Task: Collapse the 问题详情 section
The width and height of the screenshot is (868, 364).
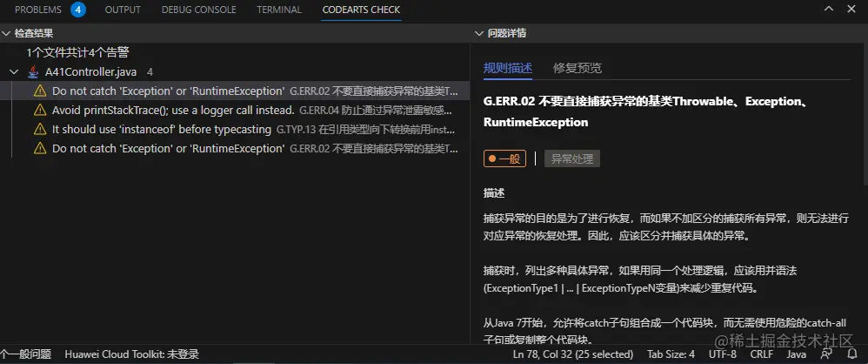Action: click(479, 33)
